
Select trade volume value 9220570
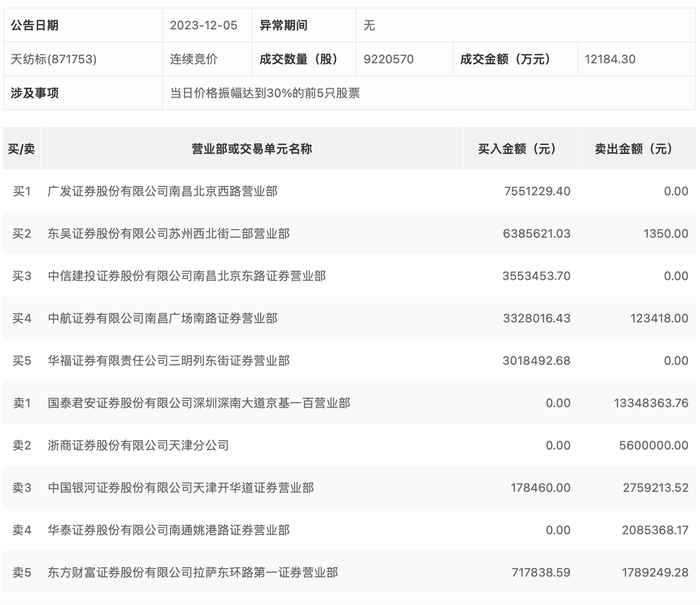[388, 59]
